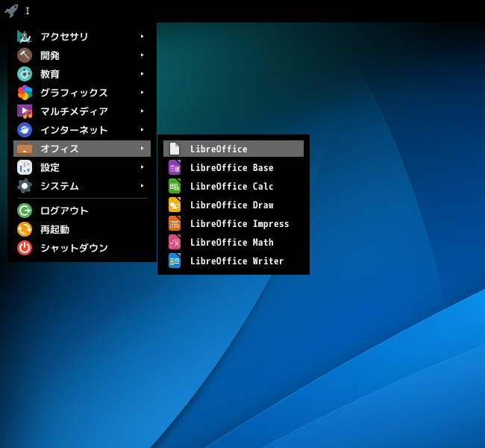The height and width of the screenshot is (448, 485).
Task: Launch LibreOffice Base from submenu
Action: click(234, 167)
